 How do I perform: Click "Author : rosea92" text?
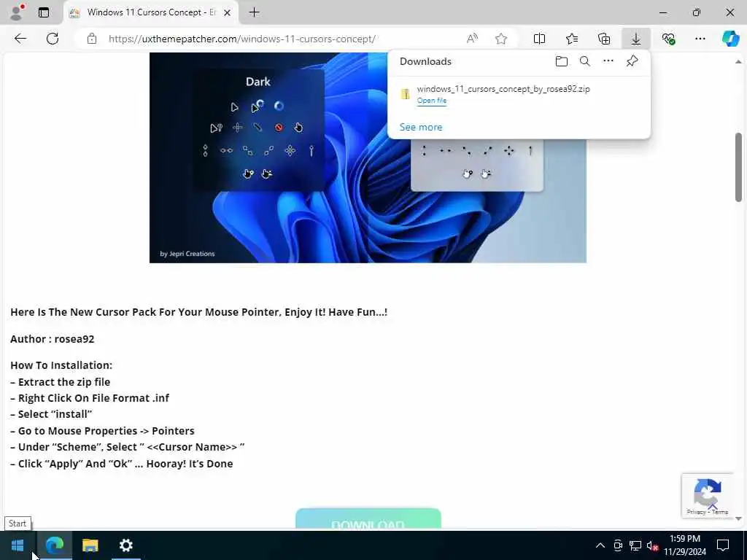53,339
